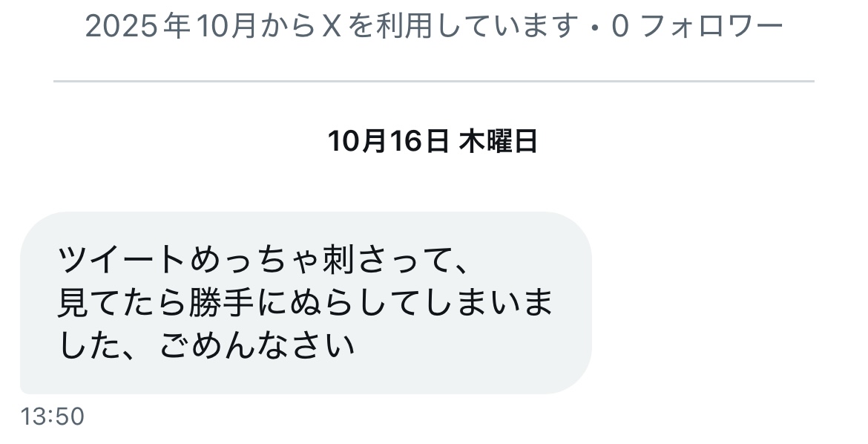Open the 0 フォロワー follower count
This screenshot has height=444, width=868.
tap(697, 26)
